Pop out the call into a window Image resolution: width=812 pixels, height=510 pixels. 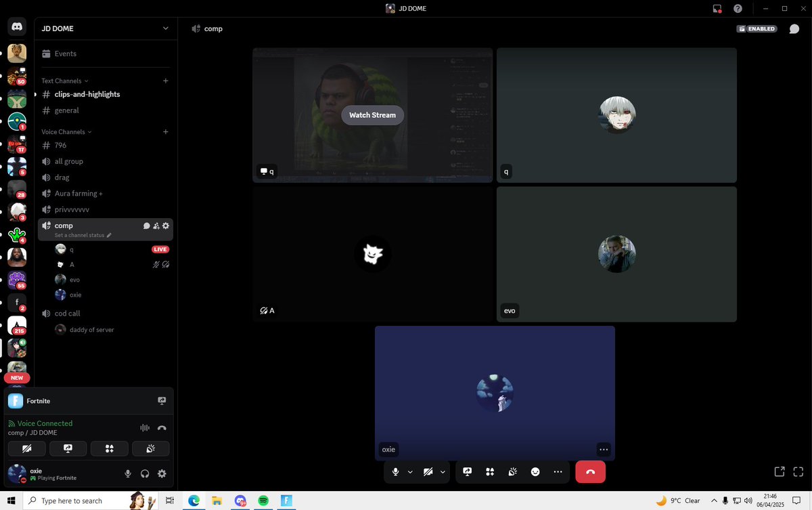point(780,471)
